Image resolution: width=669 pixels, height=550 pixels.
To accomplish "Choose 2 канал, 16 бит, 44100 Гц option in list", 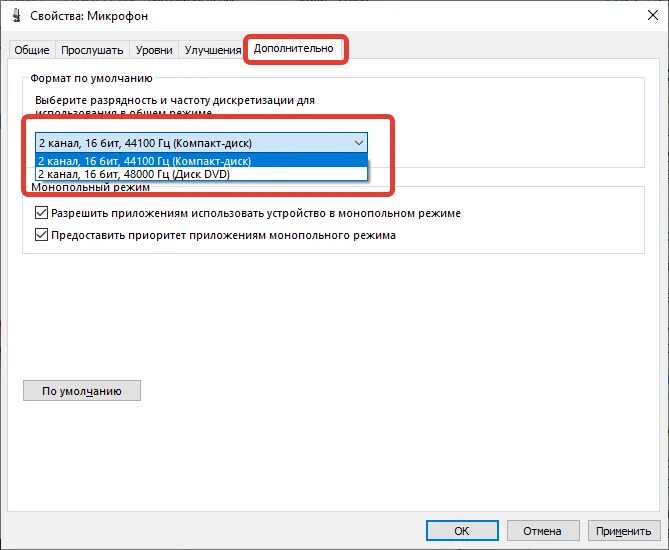I will pyautogui.click(x=201, y=161).
